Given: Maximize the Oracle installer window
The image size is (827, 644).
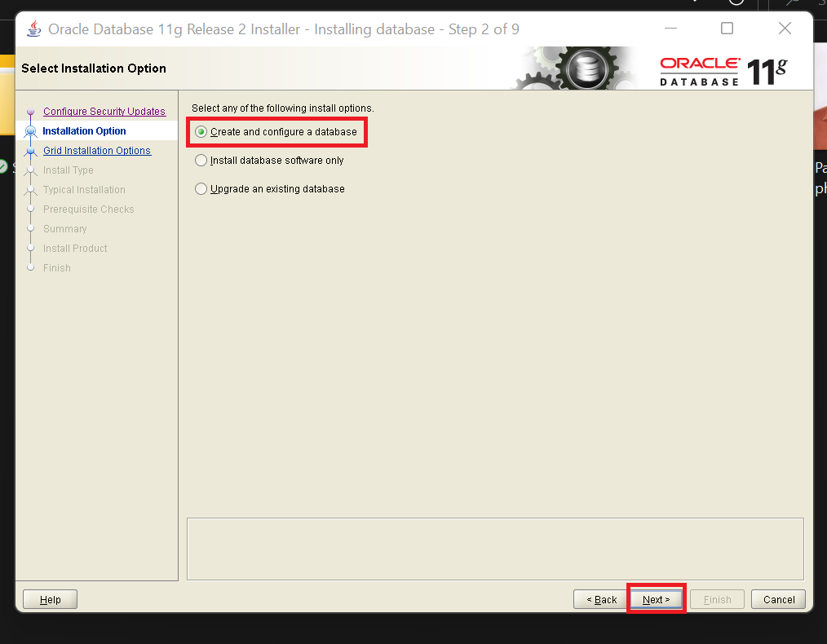Looking at the screenshot, I should click(727, 28).
